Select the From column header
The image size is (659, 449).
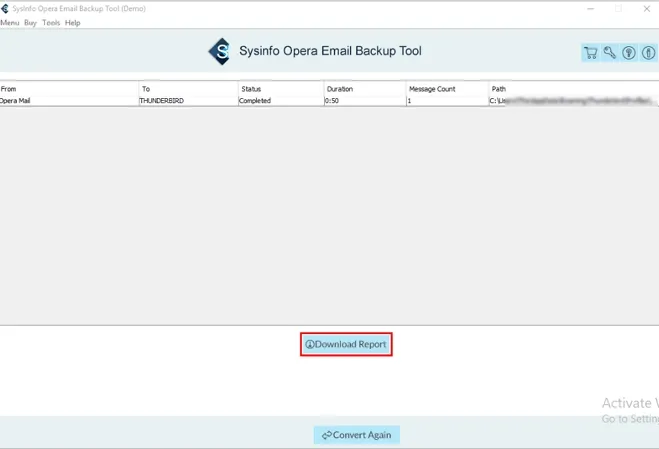click(69, 89)
